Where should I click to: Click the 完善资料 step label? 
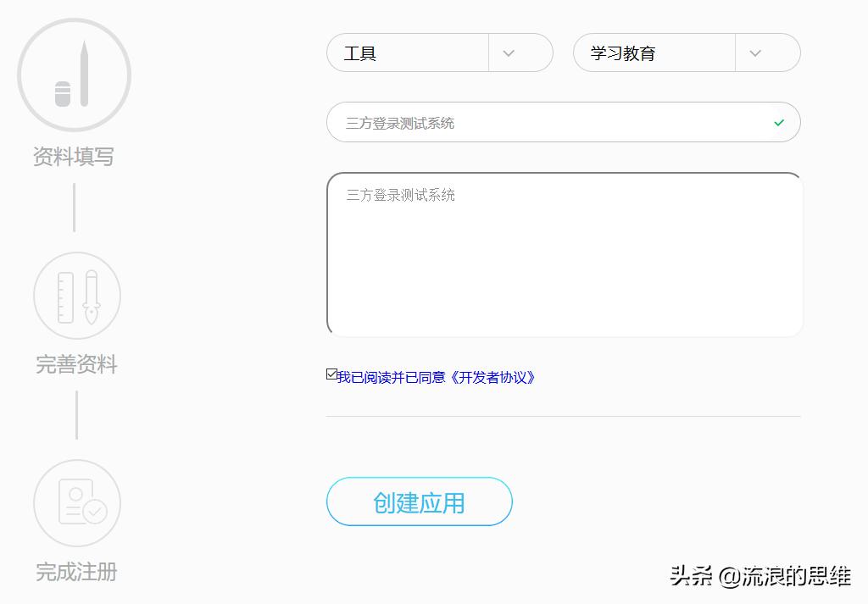point(76,365)
